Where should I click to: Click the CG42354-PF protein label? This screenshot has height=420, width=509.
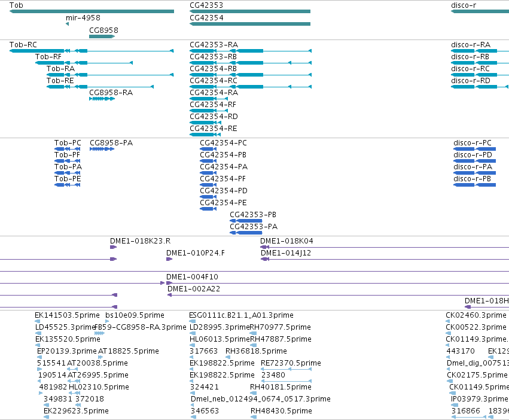pos(223,179)
